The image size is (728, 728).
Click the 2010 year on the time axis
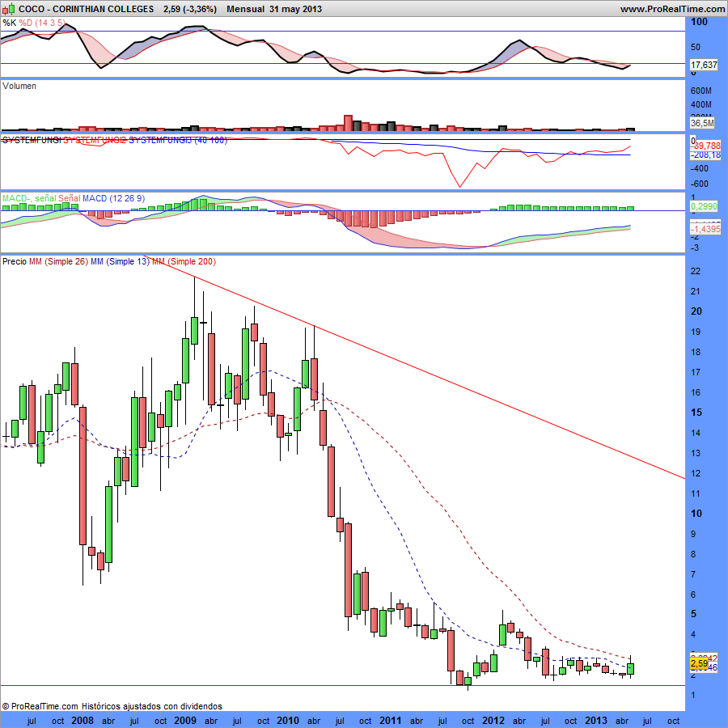coord(287,721)
